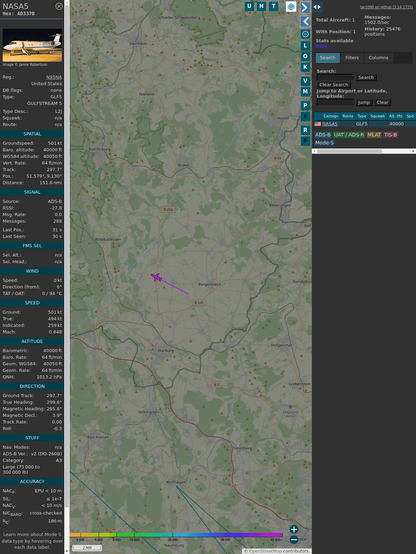This screenshot has width=416, height=554.
Task: Expand sidebar using right chevron button
Action: tap(305, 7)
